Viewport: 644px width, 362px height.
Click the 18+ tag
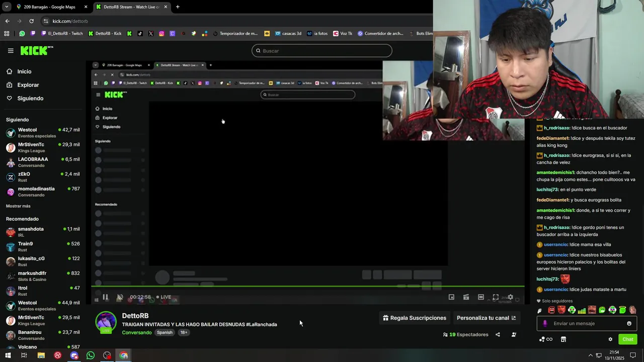[x=184, y=332]
